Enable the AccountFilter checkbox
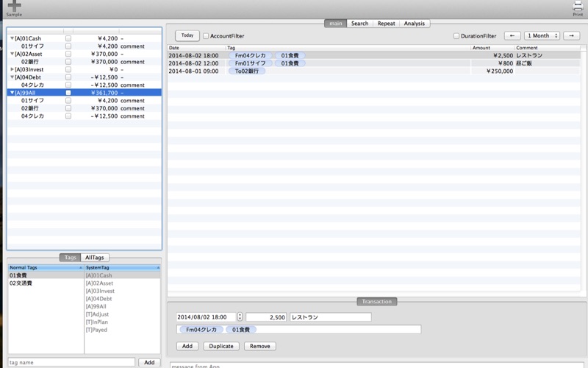588x368 pixels. pyautogui.click(x=206, y=36)
